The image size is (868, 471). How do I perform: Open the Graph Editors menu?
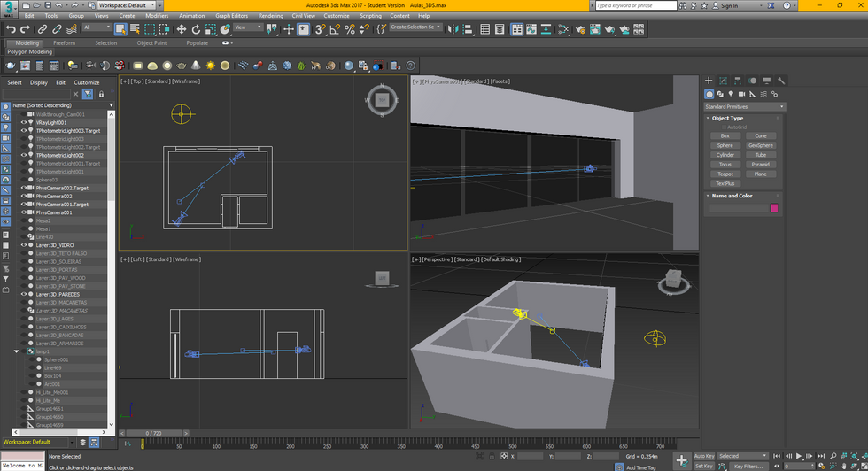231,16
